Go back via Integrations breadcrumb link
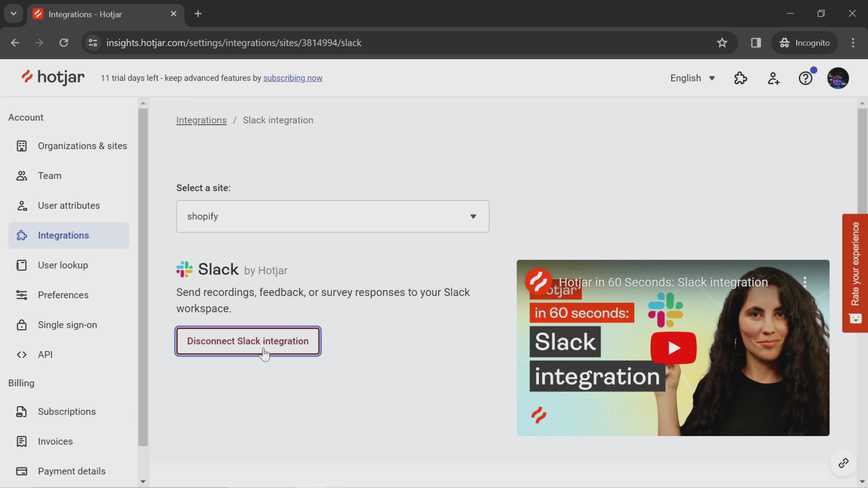Viewport: 868px width, 488px height. point(201,120)
